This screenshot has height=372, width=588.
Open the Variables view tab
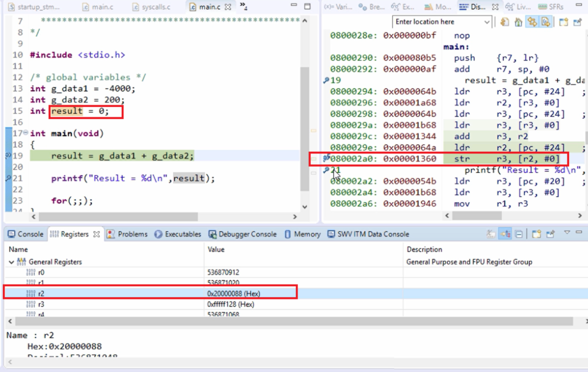(338, 7)
